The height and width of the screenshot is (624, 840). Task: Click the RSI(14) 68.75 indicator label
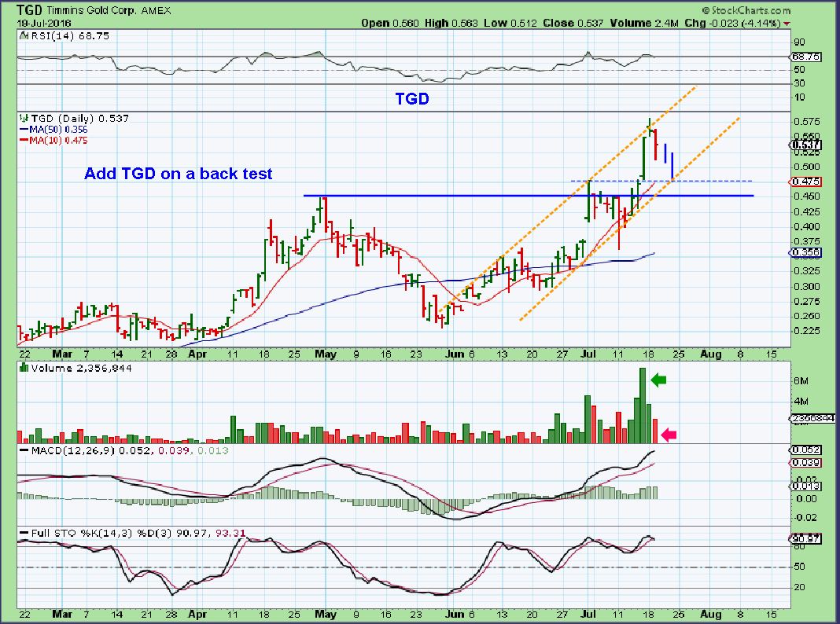[x=70, y=36]
